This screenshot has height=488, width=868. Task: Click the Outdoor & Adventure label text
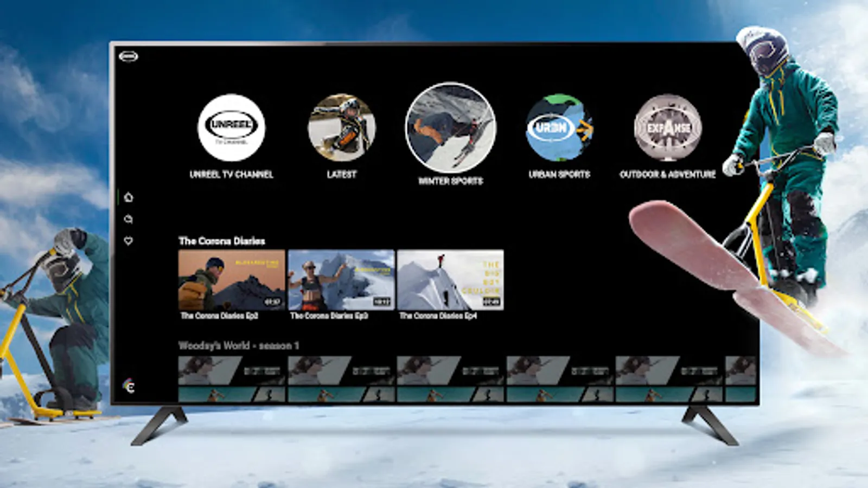(668, 175)
